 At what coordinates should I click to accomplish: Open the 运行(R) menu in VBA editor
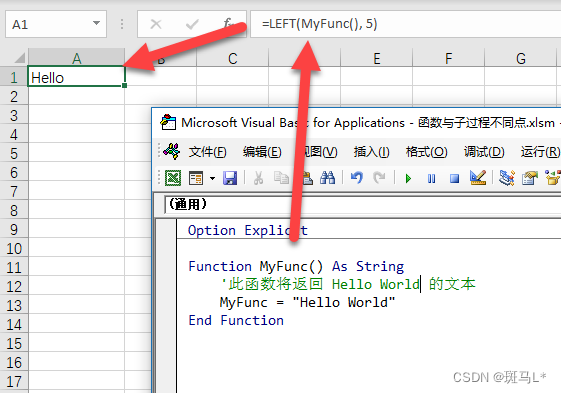tap(540, 151)
